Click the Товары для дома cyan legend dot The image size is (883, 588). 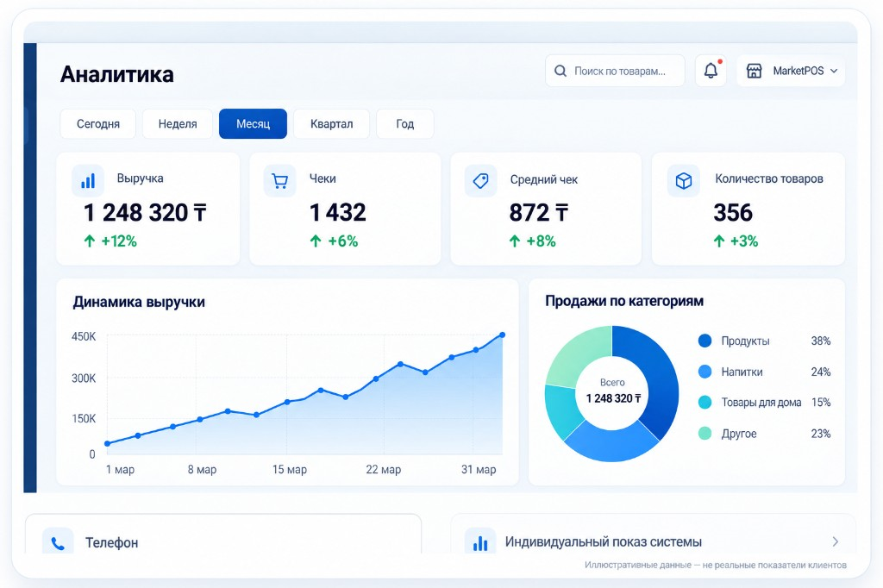[705, 402]
